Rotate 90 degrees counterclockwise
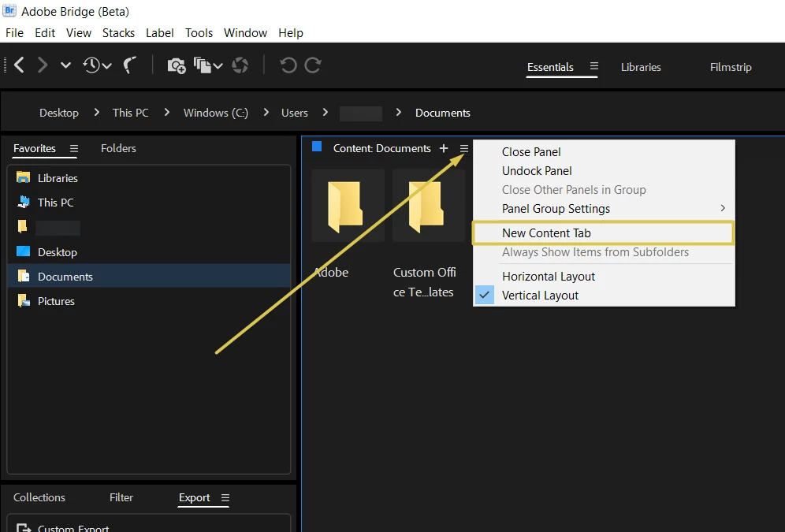 (x=288, y=65)
